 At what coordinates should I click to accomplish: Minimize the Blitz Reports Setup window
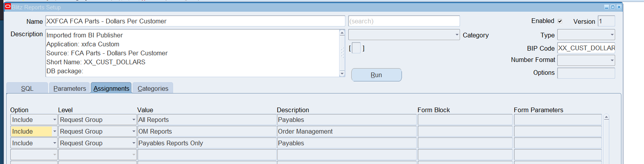(x=607, y=7)
